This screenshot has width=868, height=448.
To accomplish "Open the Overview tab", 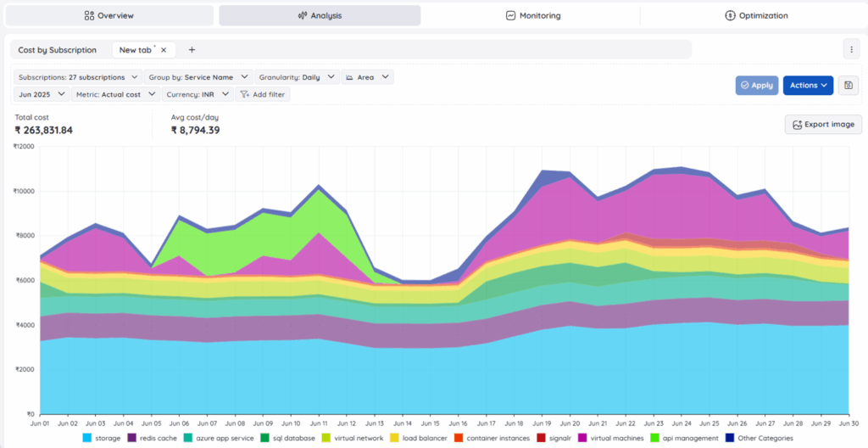I will (109, 15).
